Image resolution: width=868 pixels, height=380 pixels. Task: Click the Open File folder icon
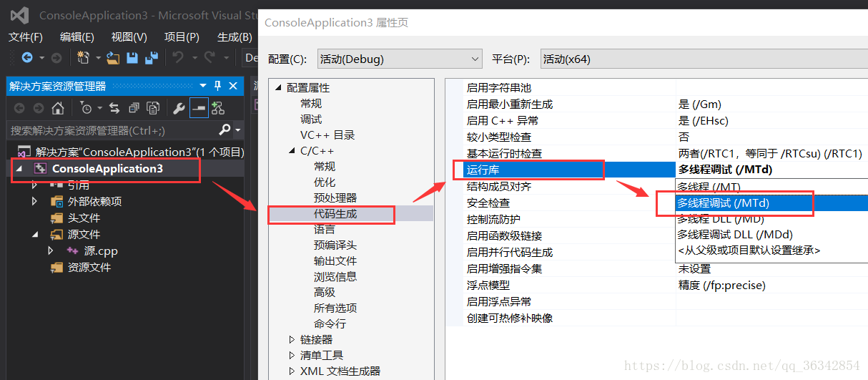click(113, 57)
